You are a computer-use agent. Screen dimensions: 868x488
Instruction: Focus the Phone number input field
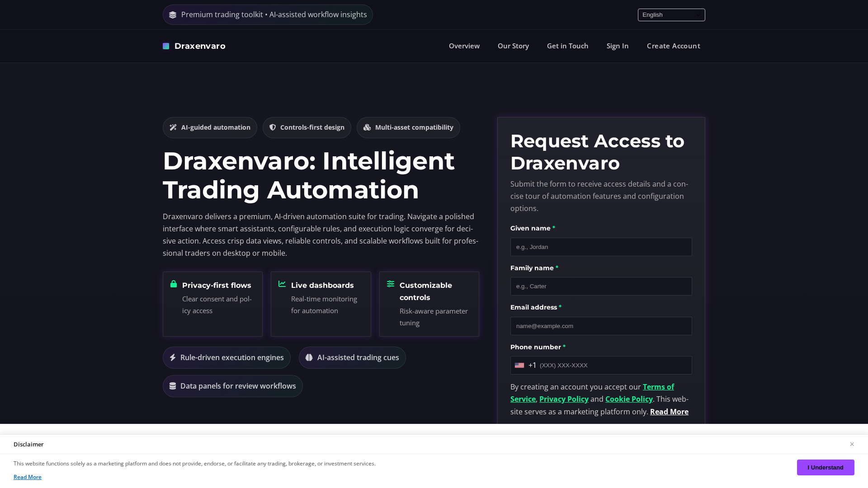pyautogui.click(x=601, y=365)
